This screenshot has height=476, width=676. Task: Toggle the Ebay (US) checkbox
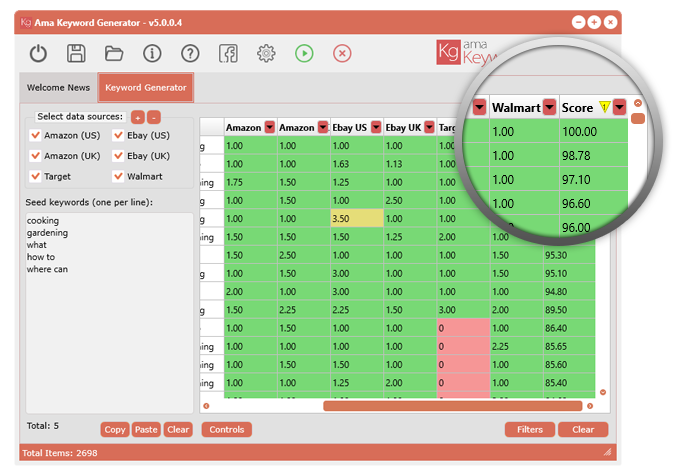point(118,135)
